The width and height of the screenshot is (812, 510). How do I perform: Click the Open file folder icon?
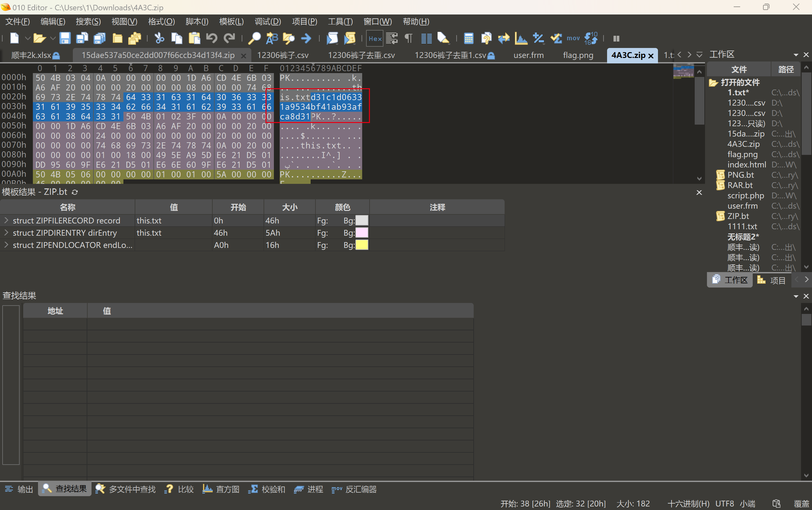pyautogui.click(x=39, y=38)
